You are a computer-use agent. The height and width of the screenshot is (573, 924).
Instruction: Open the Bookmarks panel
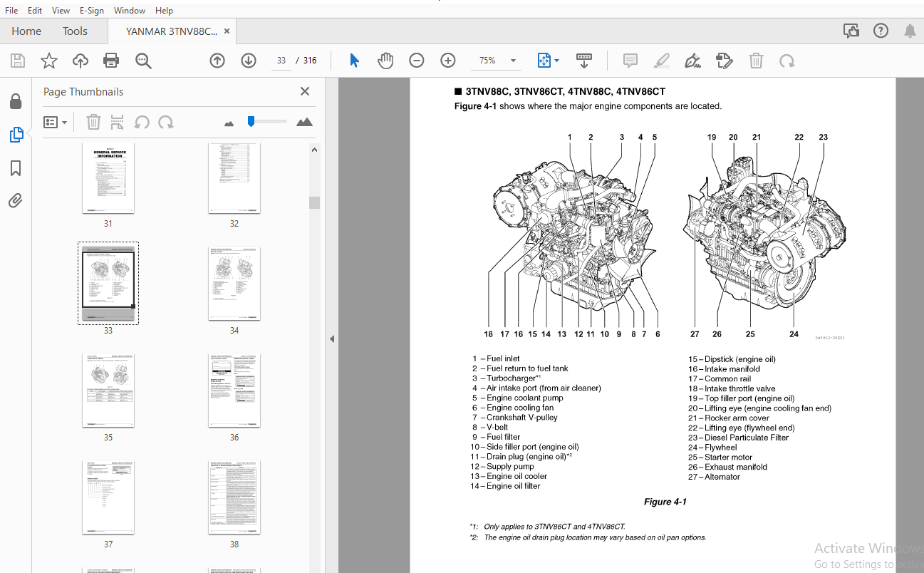16,168
